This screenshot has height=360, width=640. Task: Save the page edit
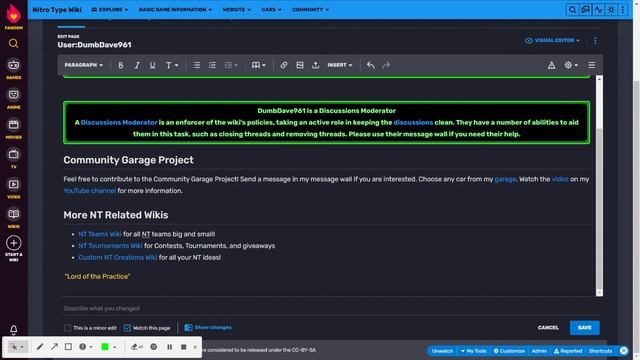pyautogui.click(x=584, y=327)
